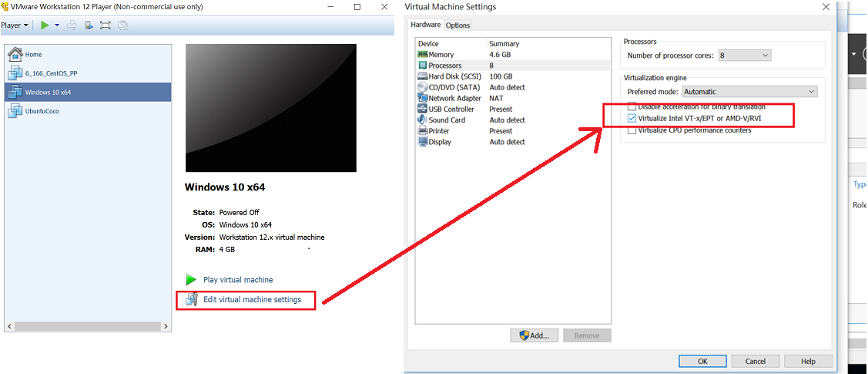Select the Display device entry
Image resolution: width=868 pixels, height=374 pixels.
pos(440,142)
